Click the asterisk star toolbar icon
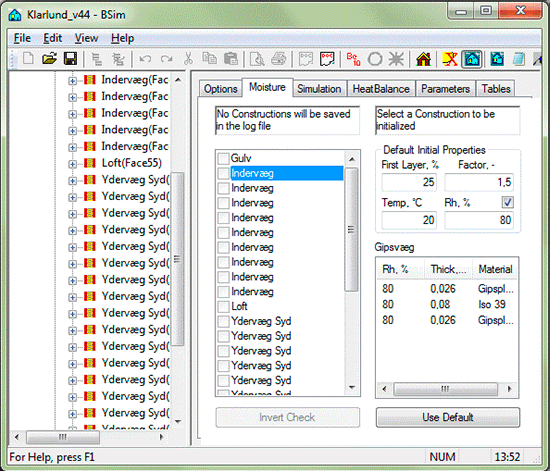This screenshot has height=471, width=550. tap(396, 59)
